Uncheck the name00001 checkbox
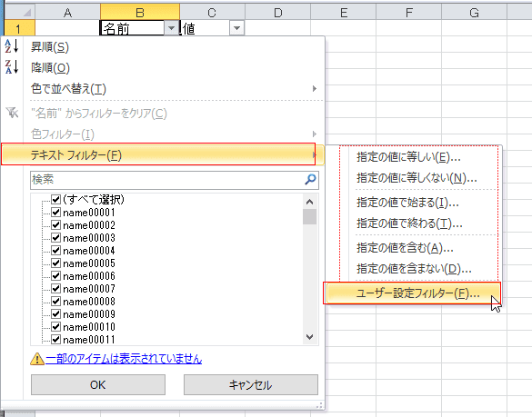Viewport: 532px width, 417px height. coord(56,213)
